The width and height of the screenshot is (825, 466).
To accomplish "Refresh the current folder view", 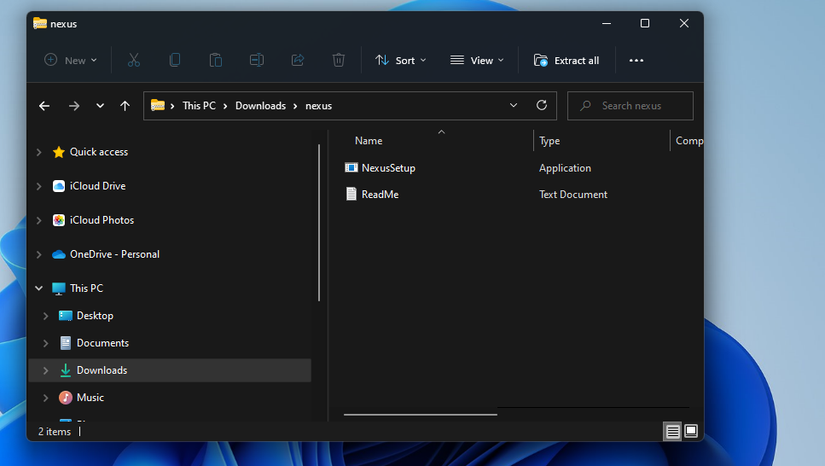I will coord(542,105).
